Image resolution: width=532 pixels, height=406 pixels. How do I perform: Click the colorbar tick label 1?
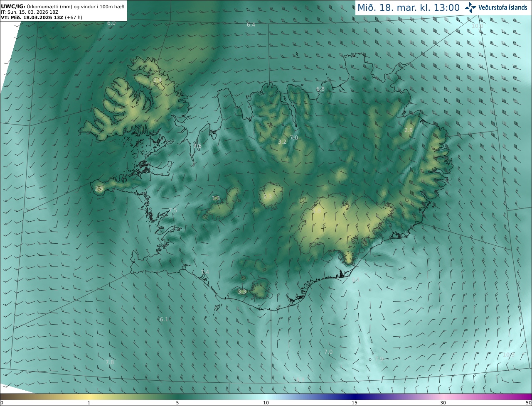point(89,403)
